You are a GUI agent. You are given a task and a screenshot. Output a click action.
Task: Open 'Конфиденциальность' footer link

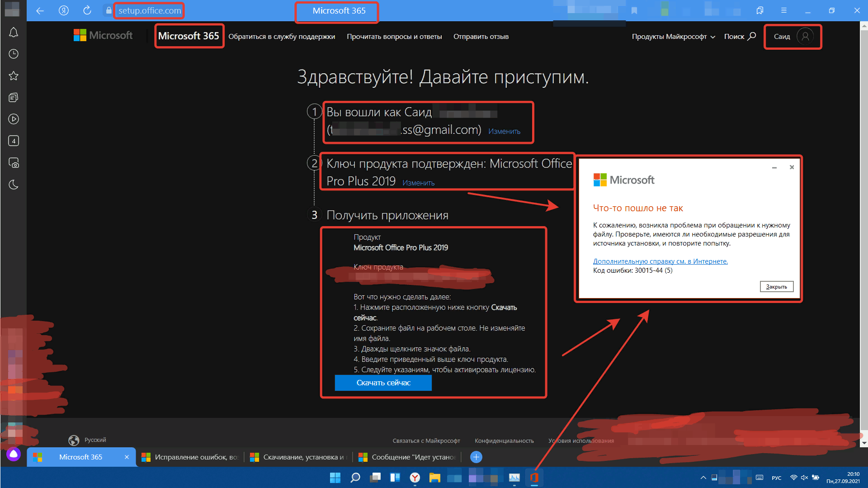tap(504, 441)
